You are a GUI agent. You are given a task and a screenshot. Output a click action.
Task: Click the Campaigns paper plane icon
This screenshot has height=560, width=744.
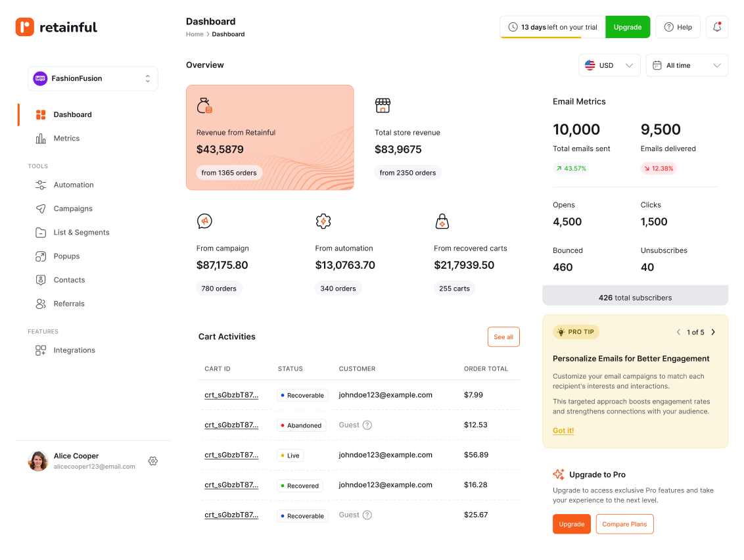click(x=41, y=208)
